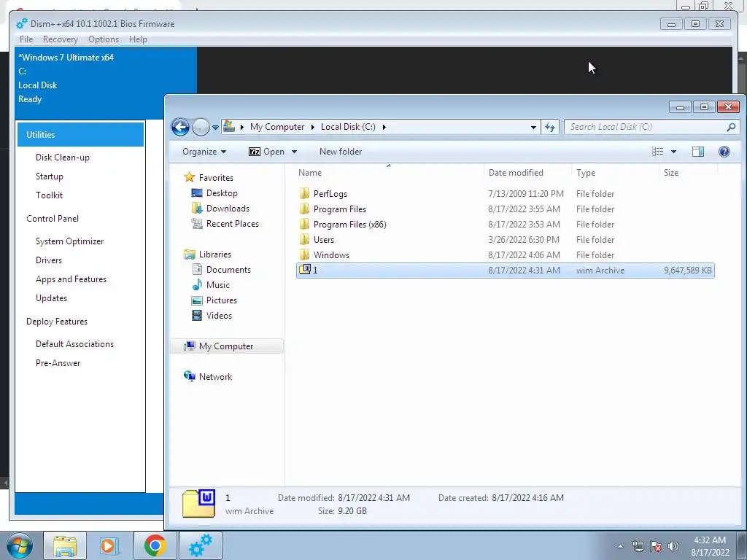Open the view options dropdown arrow
747x560 pixels.
point(673,152)
